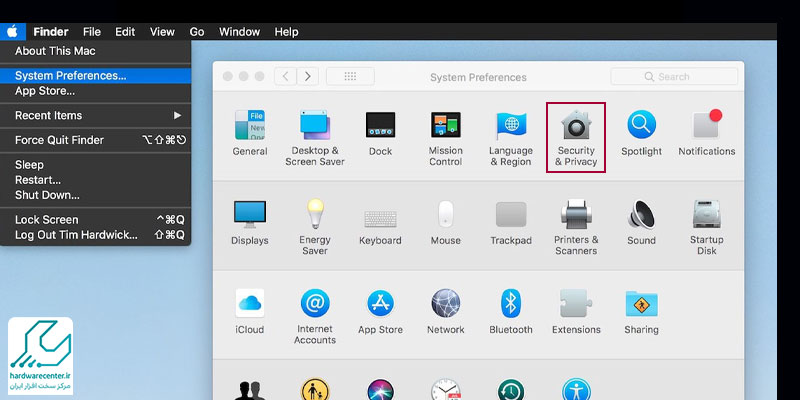800x400 pixels.
Task: Choose Log Out Tim Hardwick…
Action: coord(95,235)
